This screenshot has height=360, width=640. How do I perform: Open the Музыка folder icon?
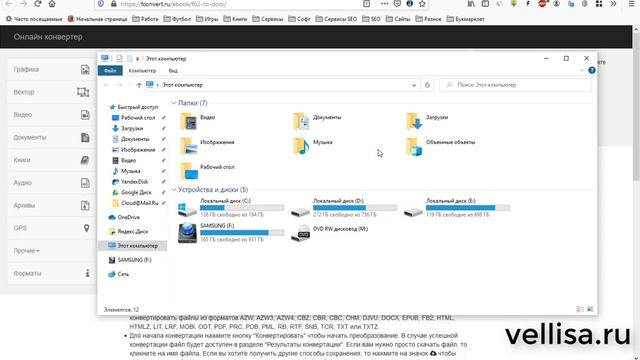[x=301, y=146]
